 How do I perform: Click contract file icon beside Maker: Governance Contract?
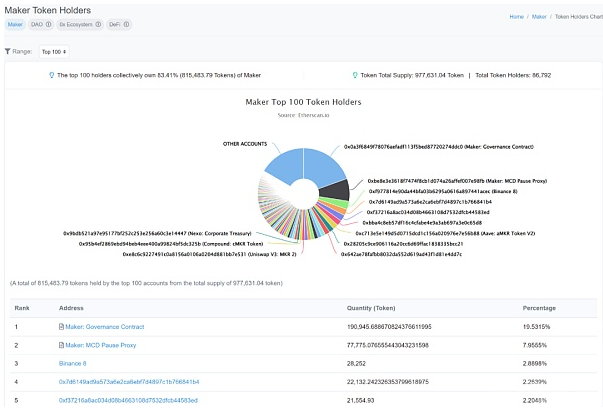61,327
